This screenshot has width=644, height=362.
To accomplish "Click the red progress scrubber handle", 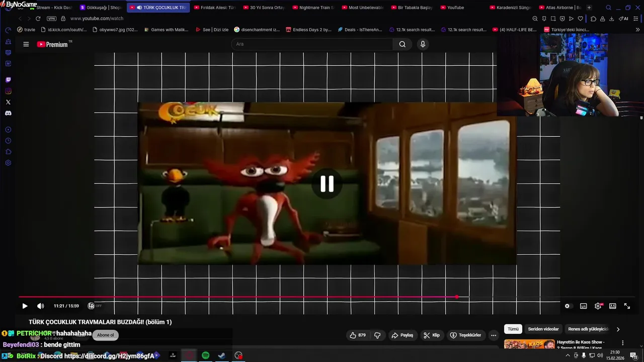I will coord(457,297).
